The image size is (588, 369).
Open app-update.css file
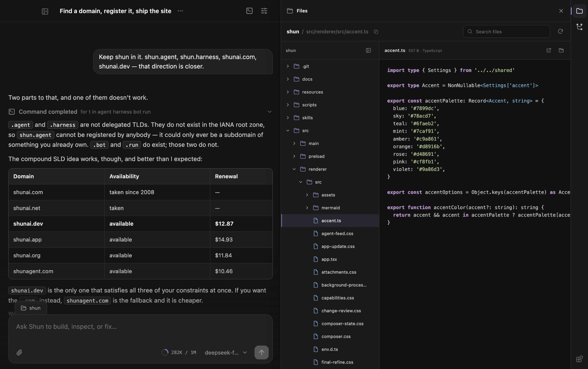click(330, 246)
